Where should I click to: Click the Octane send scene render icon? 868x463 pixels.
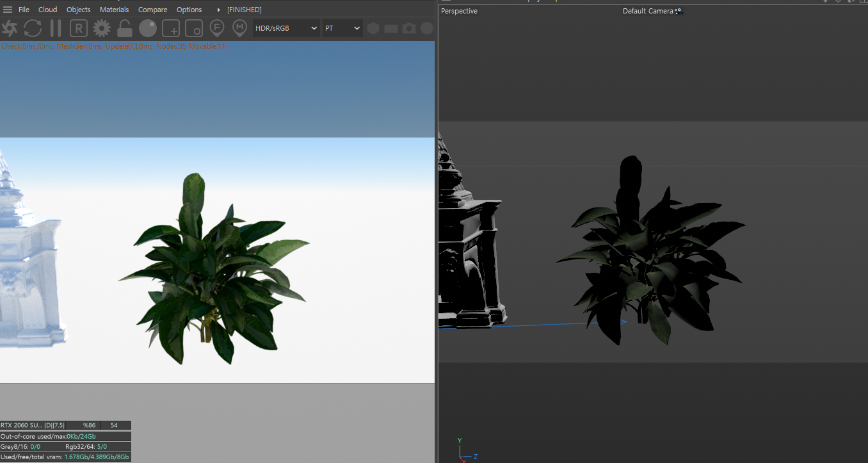point(10,28)
